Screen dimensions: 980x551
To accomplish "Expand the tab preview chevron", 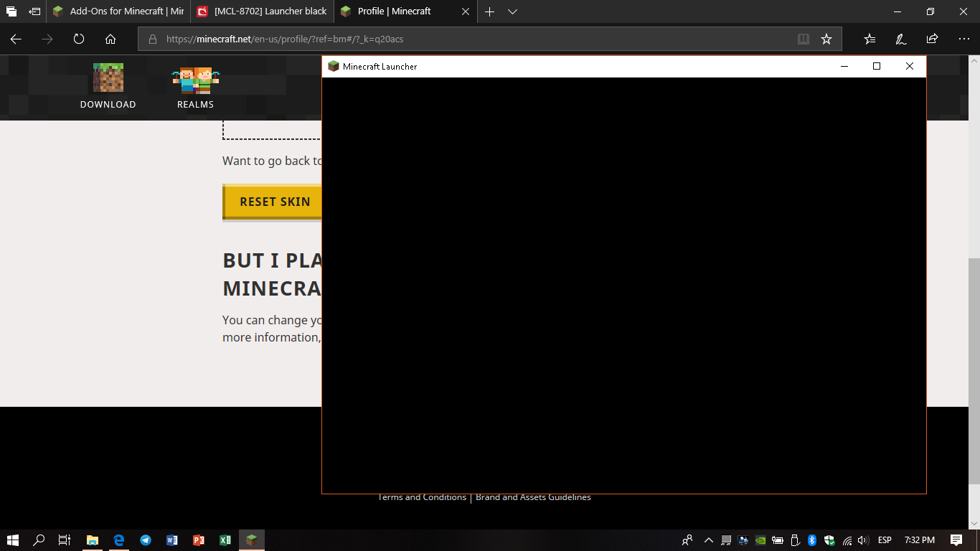I will [x=512, y=11].
